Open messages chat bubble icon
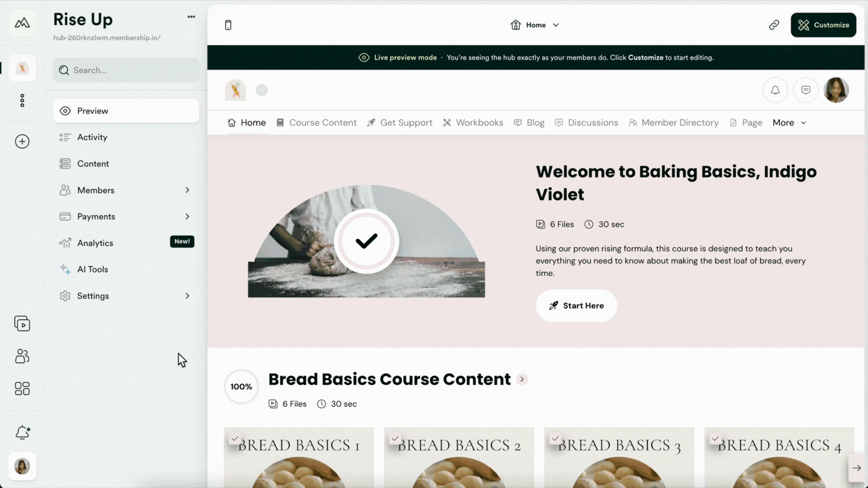The height and width of the screenshot is (488, 868). tap(805, 90)
